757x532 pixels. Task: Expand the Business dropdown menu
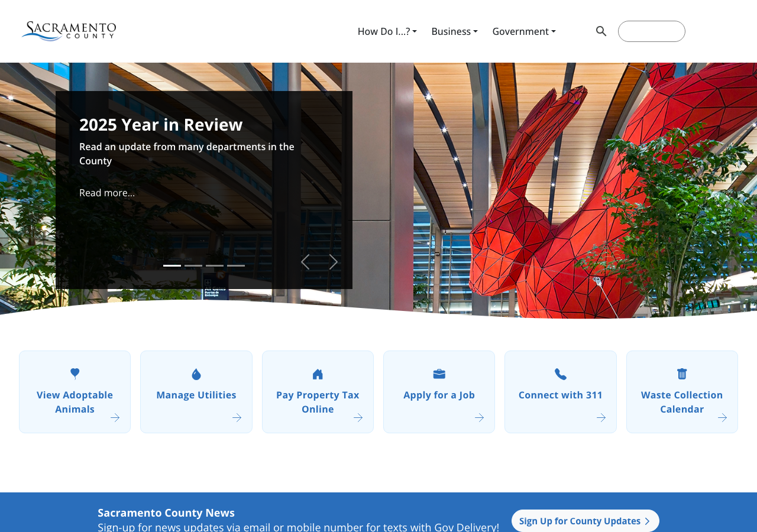point(455,31)
